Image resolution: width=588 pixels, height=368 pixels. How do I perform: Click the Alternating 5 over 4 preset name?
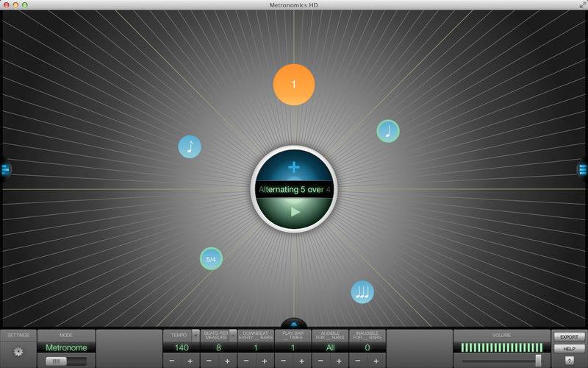(294, 190)
